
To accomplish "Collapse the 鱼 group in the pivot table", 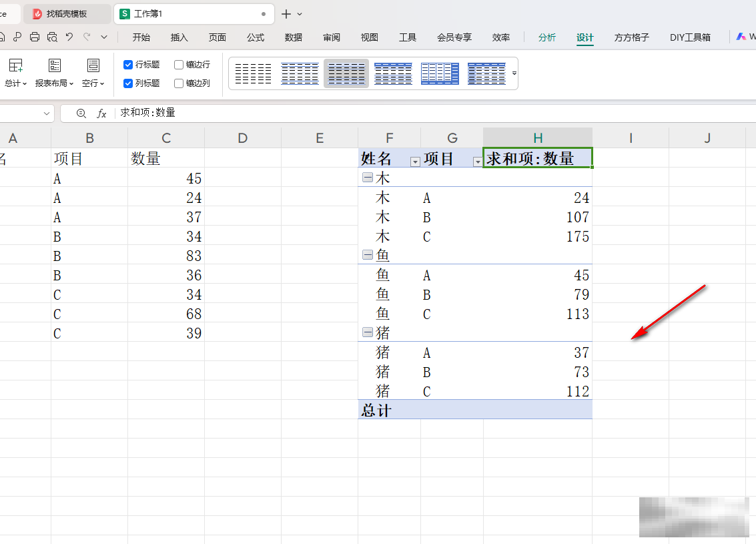I will 368,254.
